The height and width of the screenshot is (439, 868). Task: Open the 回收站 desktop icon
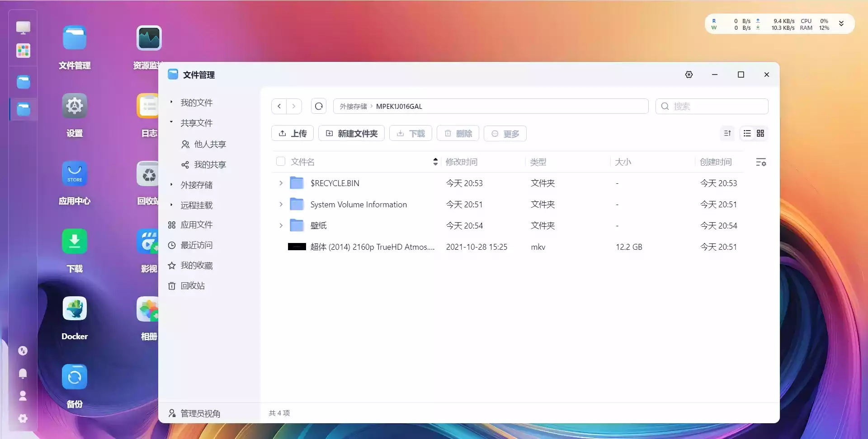tap(148, 174)
